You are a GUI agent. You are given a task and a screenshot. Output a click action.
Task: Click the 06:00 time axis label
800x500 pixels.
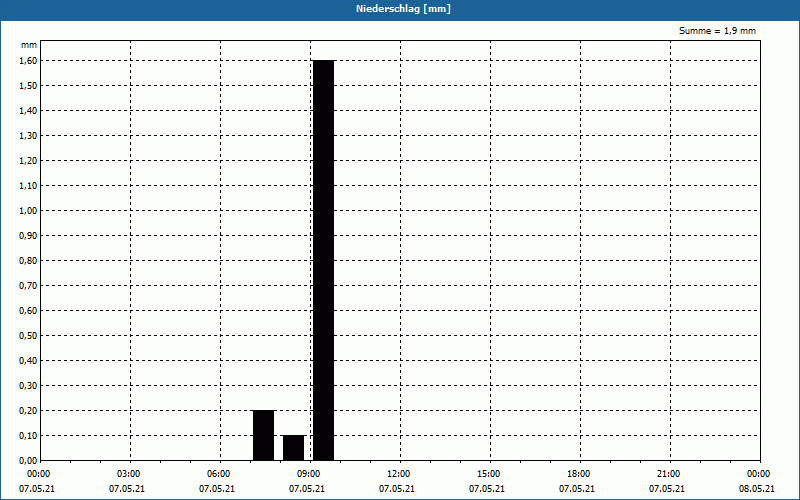[218, 474]
